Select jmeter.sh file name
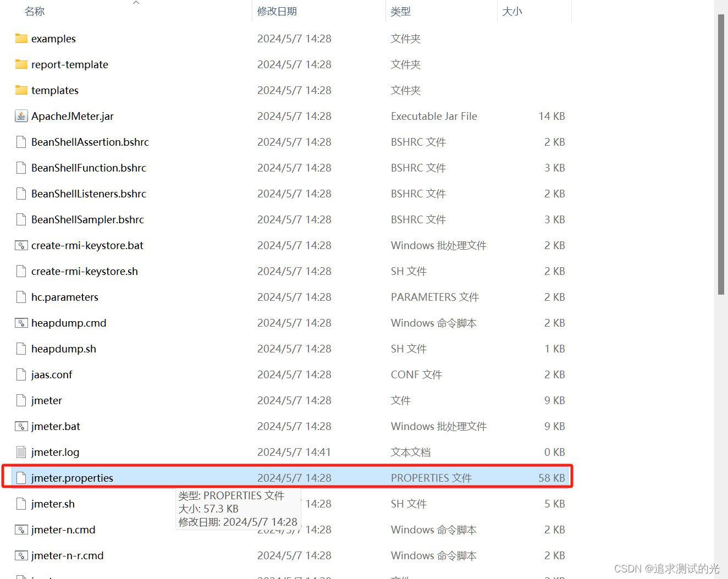 53,504
